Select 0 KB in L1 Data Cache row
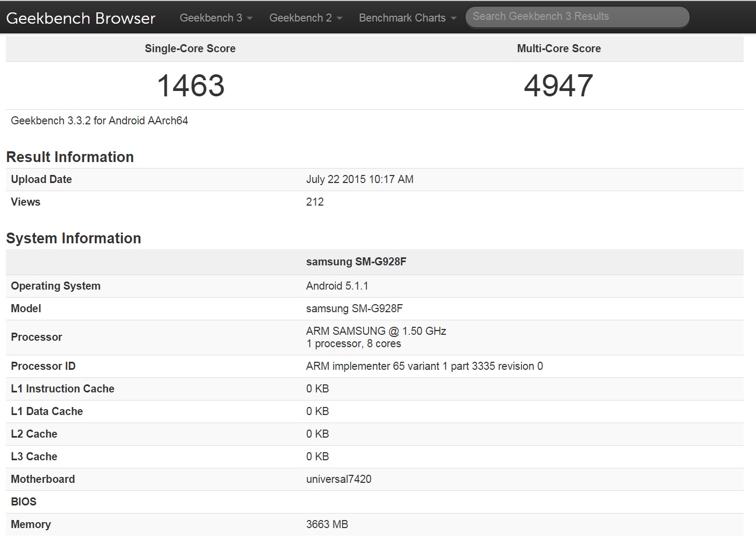 pos(317,411)
